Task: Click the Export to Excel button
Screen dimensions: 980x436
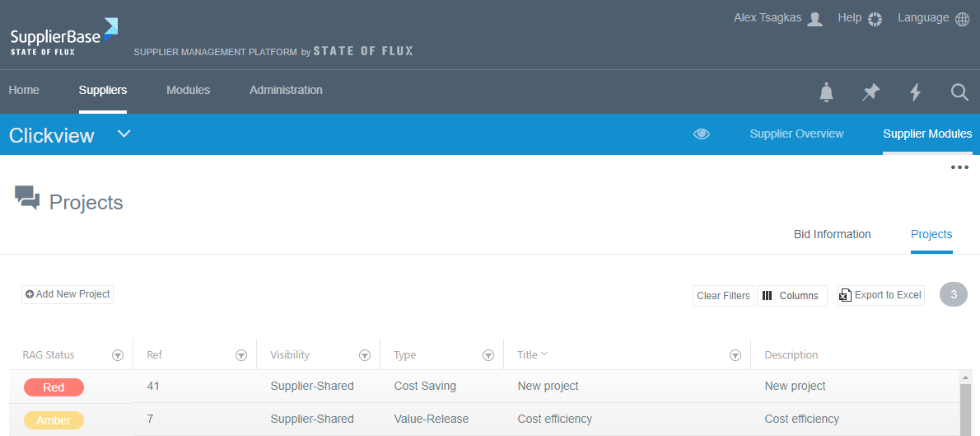Action: pyautogui.click(x=880, y=295)
